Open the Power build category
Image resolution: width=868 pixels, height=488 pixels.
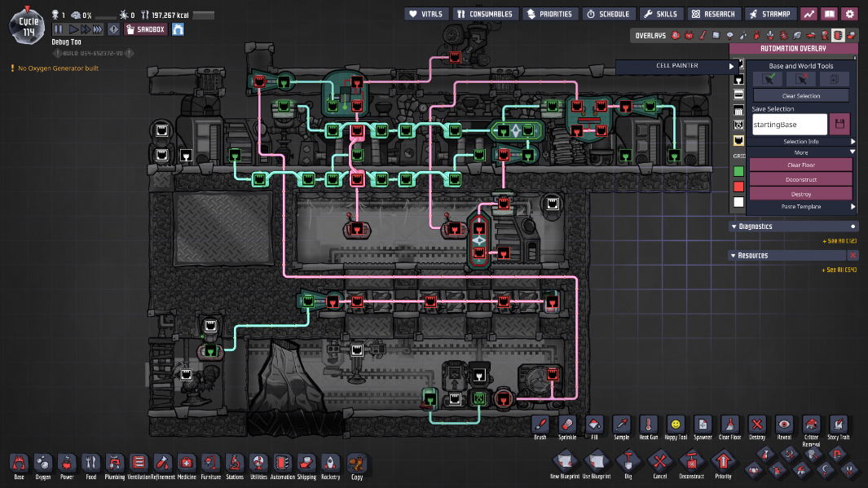(x=67, y=463)
